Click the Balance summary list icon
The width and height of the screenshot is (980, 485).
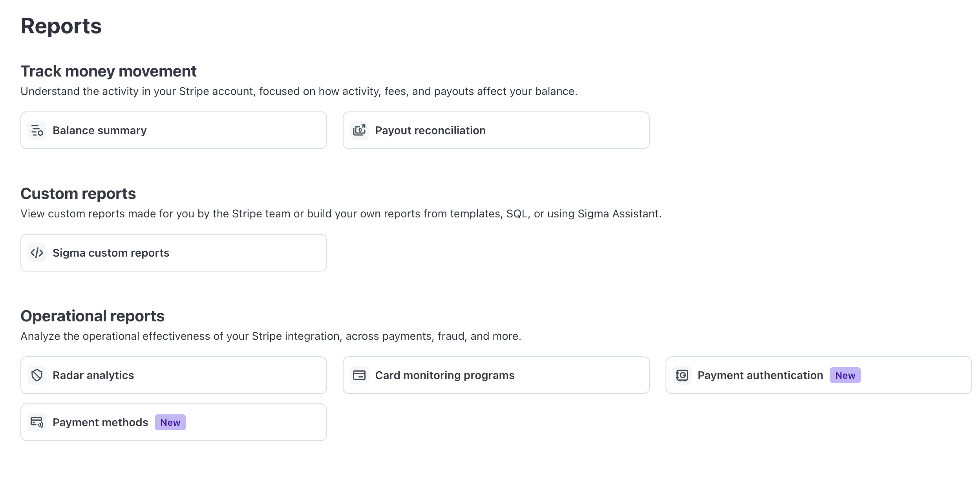pyautogui.click(x=37, y=130)
